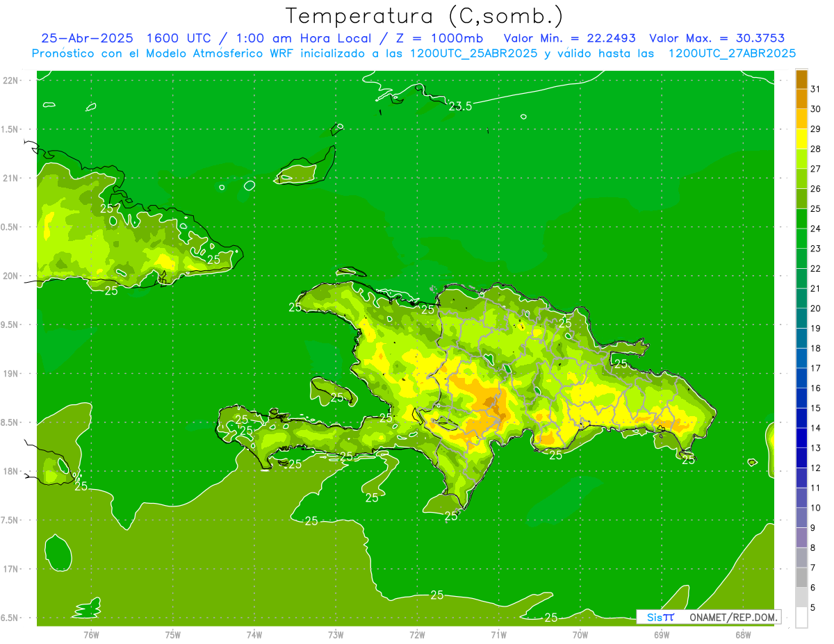
Task: Click the "8.5N" latitude label
Action: click(x=10, y=422)
